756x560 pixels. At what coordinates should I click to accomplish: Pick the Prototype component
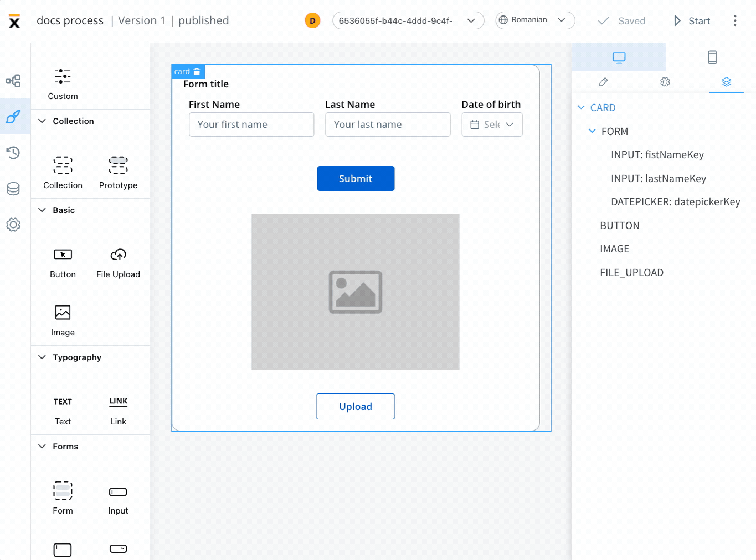[118, 173]
